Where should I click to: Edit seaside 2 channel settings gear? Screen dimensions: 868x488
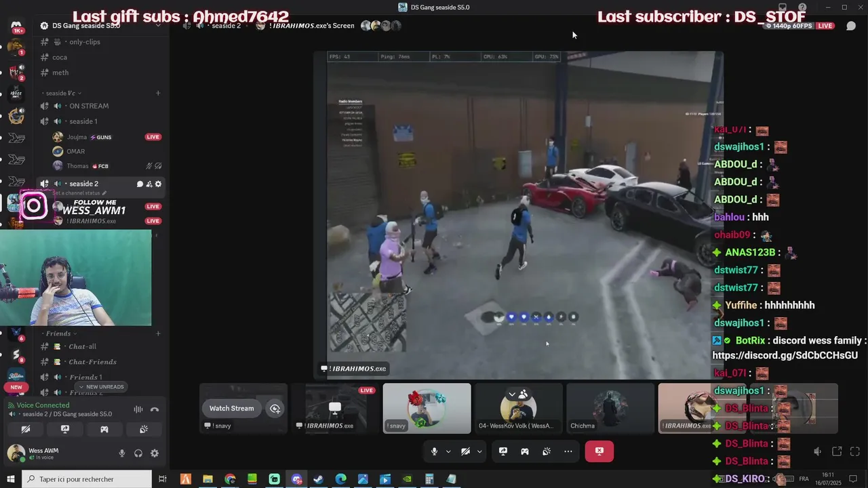[159, 184]
